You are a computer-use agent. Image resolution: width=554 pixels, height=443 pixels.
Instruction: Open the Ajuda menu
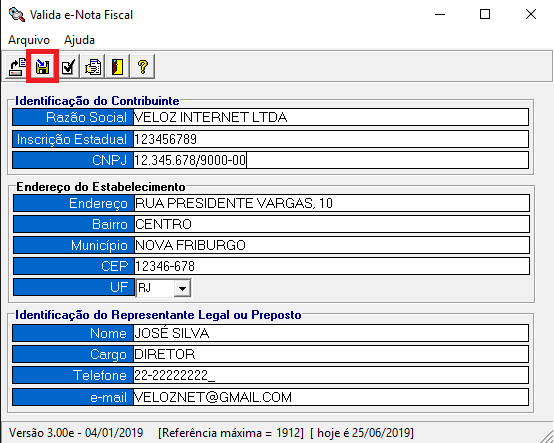click(79, 40)
